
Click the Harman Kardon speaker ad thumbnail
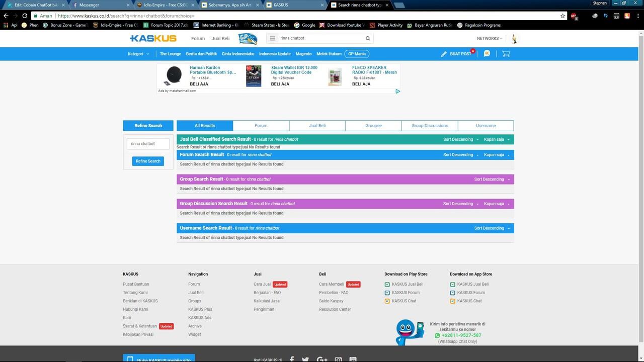(174, 75)
